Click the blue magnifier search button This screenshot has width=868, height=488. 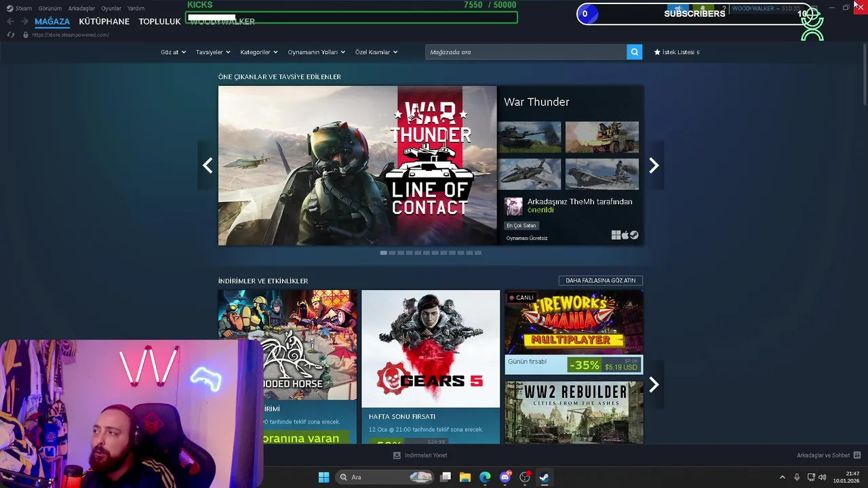634,52
